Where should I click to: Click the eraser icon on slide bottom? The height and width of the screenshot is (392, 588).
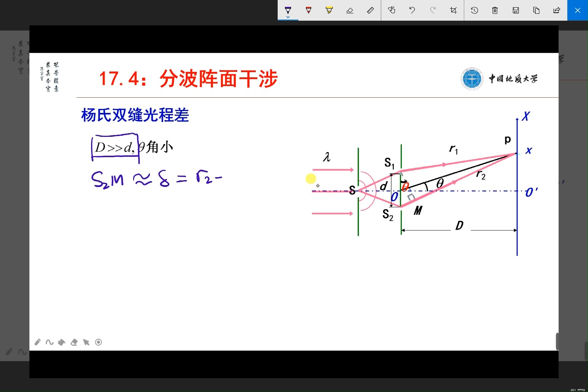coord(74,342)
